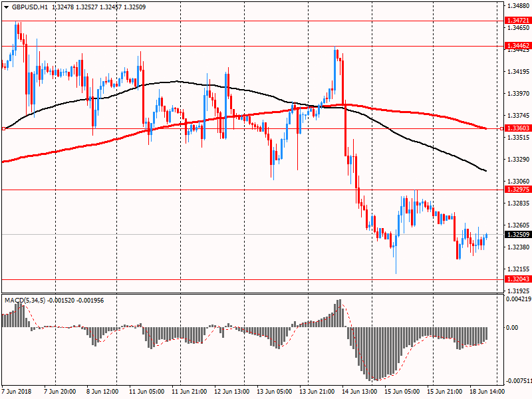Click the 13 Jun 21:00 time label
Viewport: 532px width, 399px height.
(317, 392)
